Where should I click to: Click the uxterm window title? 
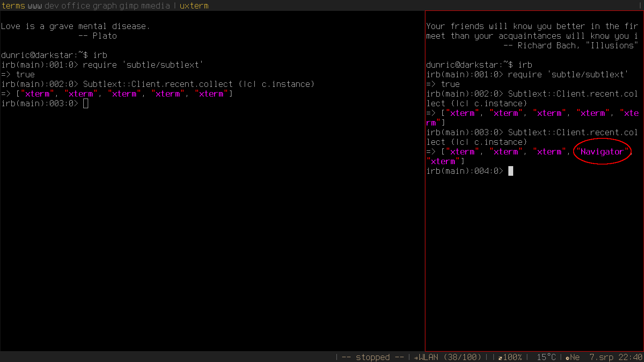tap(194, 6)
